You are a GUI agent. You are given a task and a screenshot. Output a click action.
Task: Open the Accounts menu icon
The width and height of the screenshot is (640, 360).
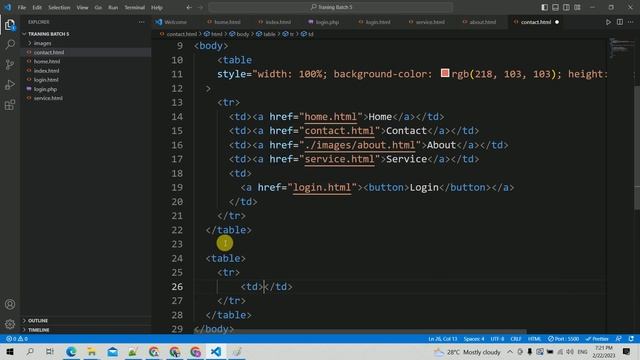point(10,304)
